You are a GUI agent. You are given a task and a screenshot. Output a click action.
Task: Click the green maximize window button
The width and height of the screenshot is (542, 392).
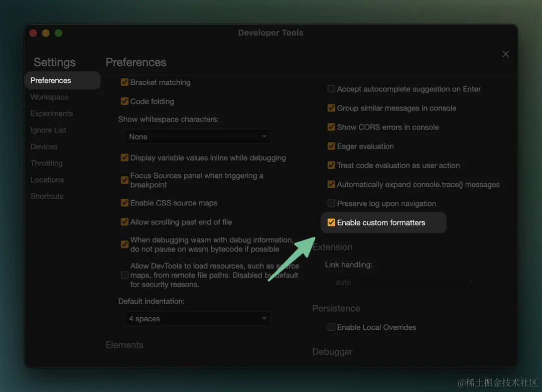[x=59, y=33]
